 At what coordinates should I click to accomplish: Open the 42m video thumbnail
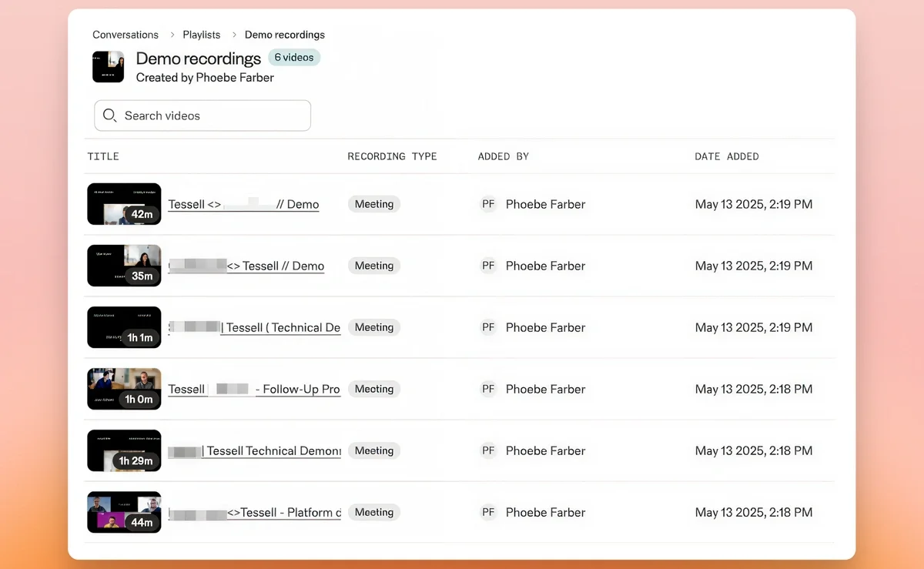pyautogui.click(x=124, y=204)
